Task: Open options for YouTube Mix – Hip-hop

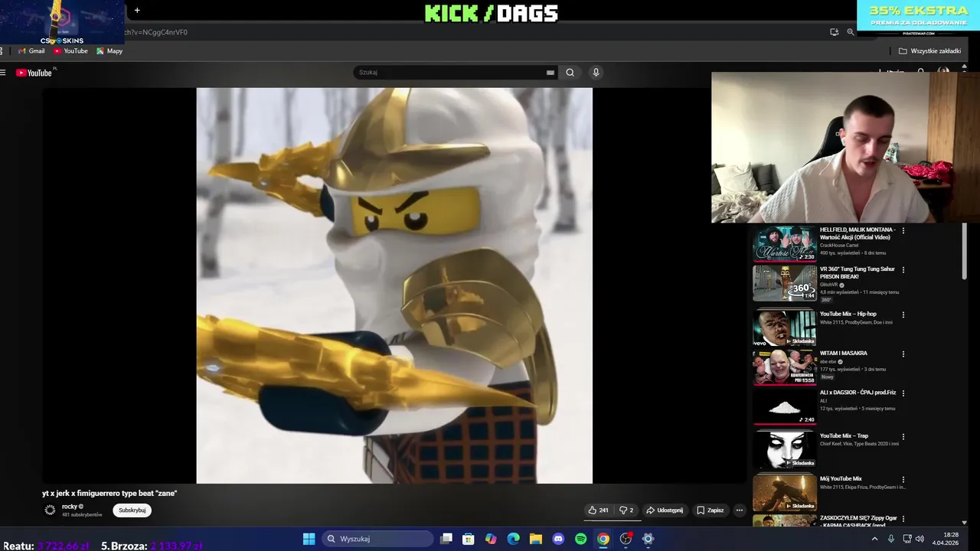Action: [x=903, y=315]
